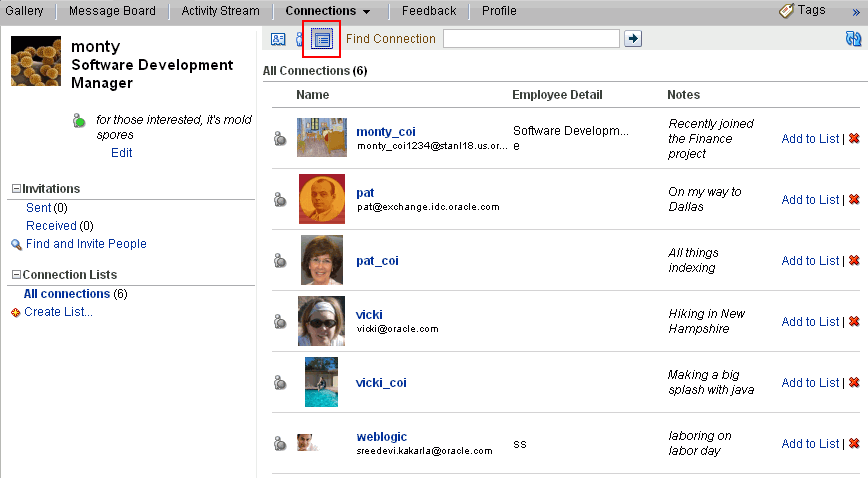Expand the hidden tabs chevron
This screenshot has width=868, height=493.
coord(856,12)
